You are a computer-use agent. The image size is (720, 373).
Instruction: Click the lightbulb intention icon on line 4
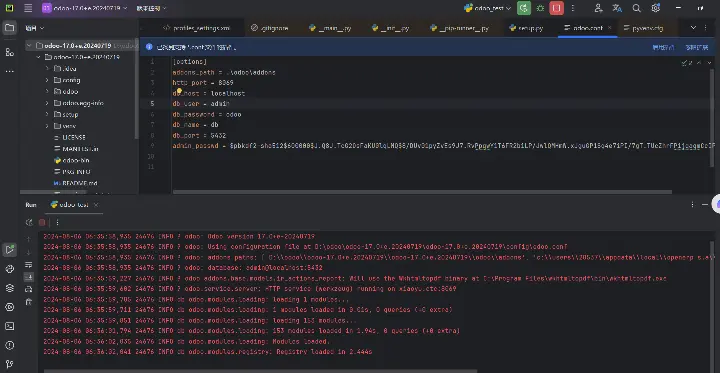[x=179, y=91]
